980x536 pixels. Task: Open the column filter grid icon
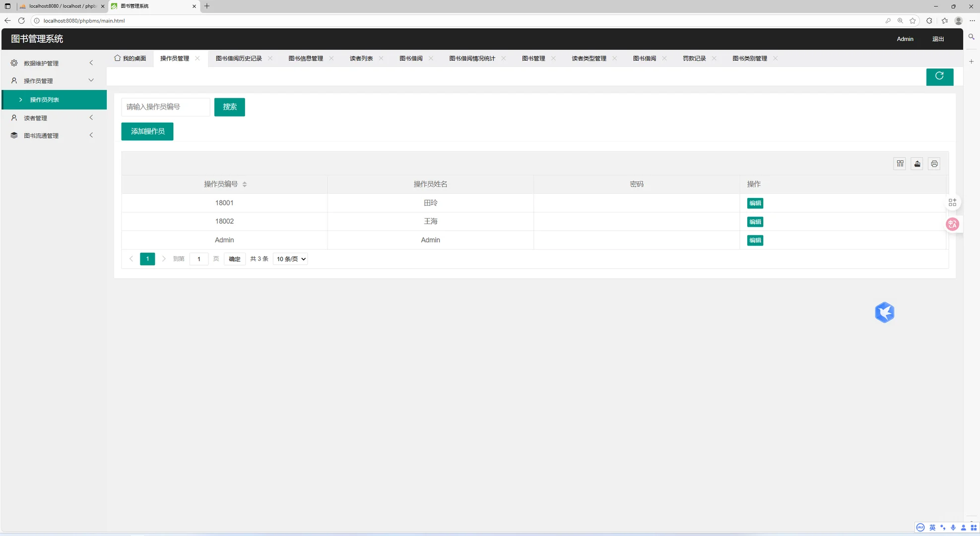pos(900,164)
